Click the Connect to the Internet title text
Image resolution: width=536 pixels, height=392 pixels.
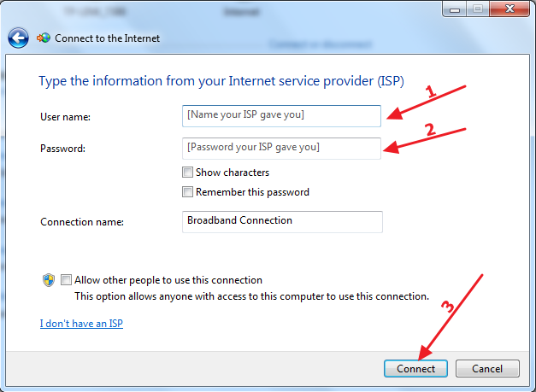[x=107, y=38]
